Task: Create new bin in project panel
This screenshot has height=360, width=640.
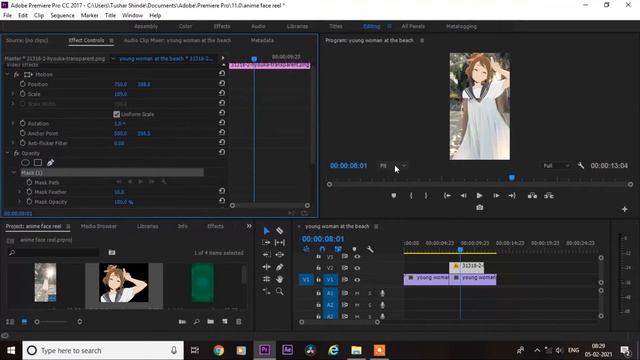Action: tap(211, 322)
